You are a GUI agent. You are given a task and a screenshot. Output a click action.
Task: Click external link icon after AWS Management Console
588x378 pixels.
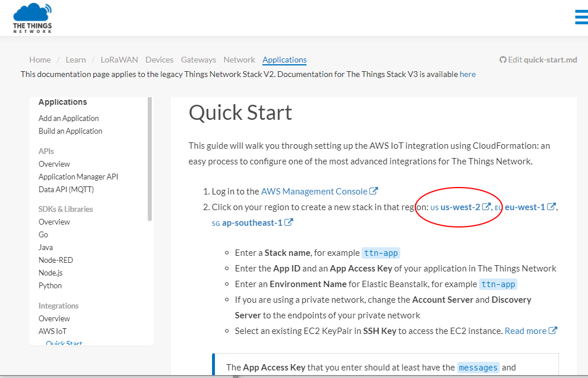pyautogui.click(x=374, y=191)
